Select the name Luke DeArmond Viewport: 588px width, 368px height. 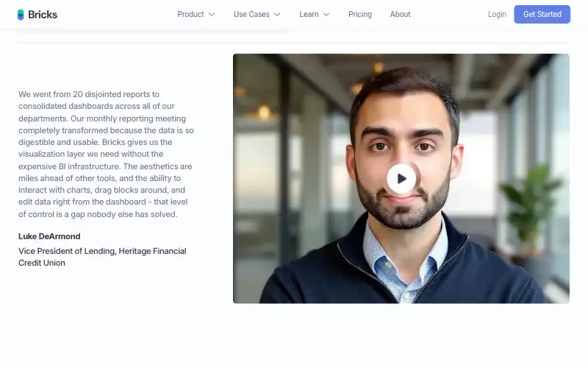pyautogui.click(x=49, y=236)
